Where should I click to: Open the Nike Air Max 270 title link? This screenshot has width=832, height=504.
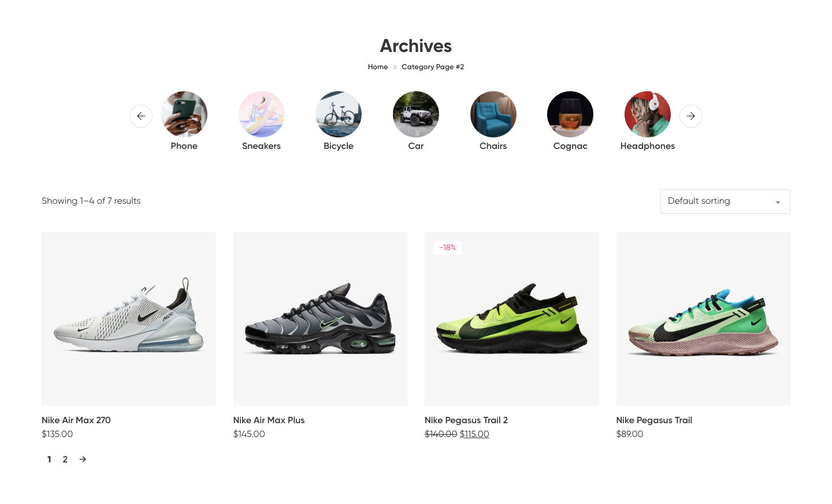tap(76, 420)
